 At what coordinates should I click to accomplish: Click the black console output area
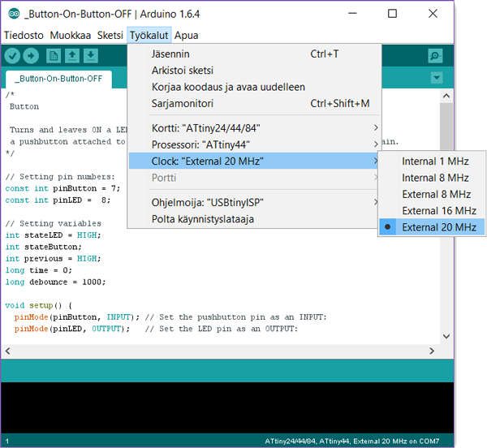click(227, 407)
